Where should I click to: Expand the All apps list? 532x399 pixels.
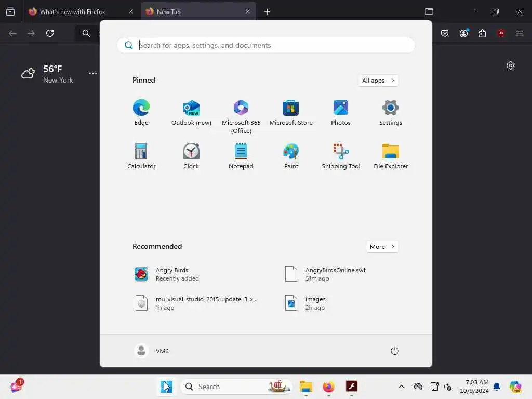[378, 81]
